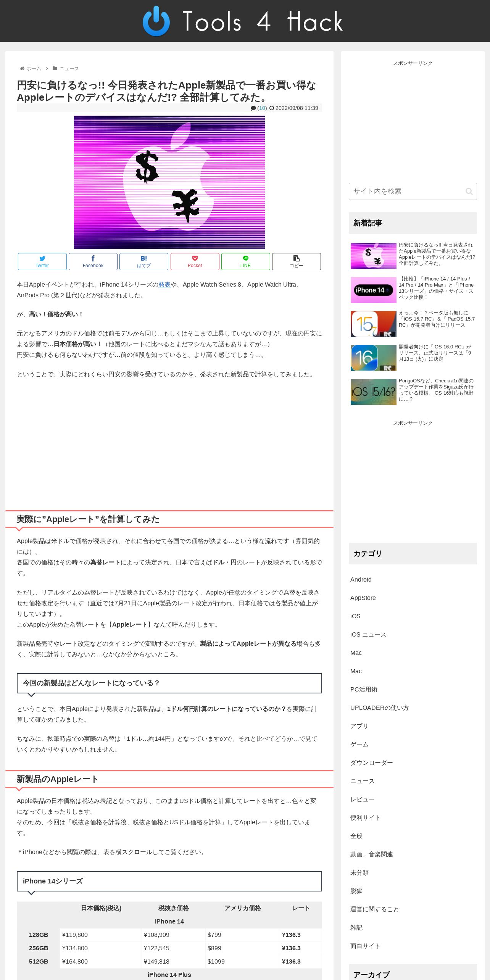The image size is (490, 980).
Task: Share the article via LINE
Action: click(x=246, y=261)
